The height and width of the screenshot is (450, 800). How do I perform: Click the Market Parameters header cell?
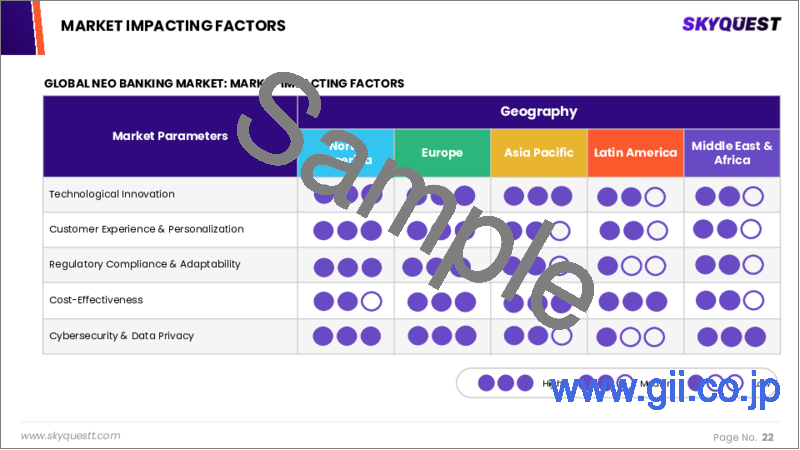click(170, 136)
